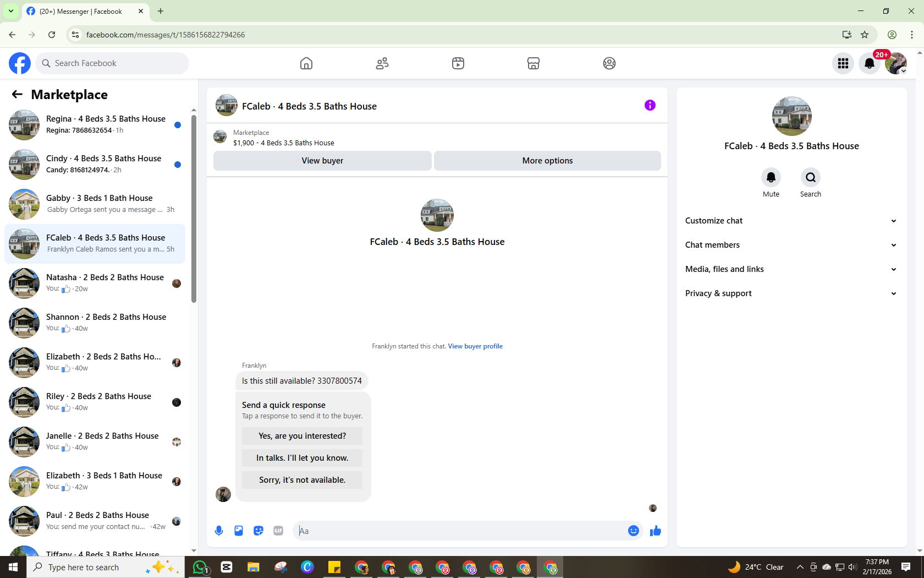
Task: Expand Media, files and links section
Action: 791,269
